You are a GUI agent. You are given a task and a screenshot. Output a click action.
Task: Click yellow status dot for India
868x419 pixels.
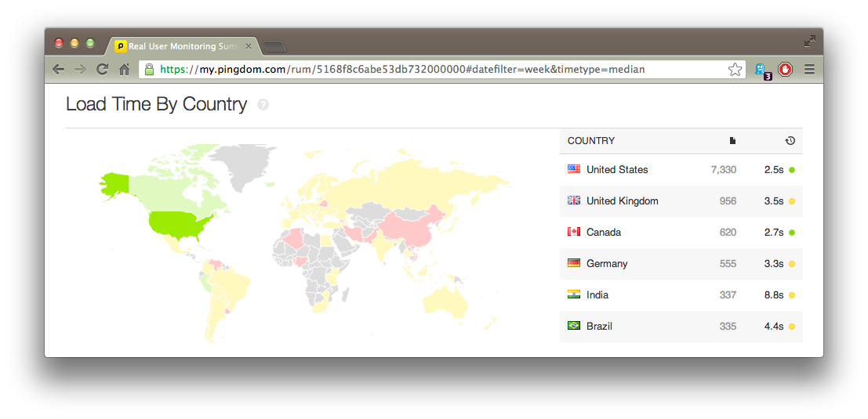pyautogui.click(x=792, y=295)
